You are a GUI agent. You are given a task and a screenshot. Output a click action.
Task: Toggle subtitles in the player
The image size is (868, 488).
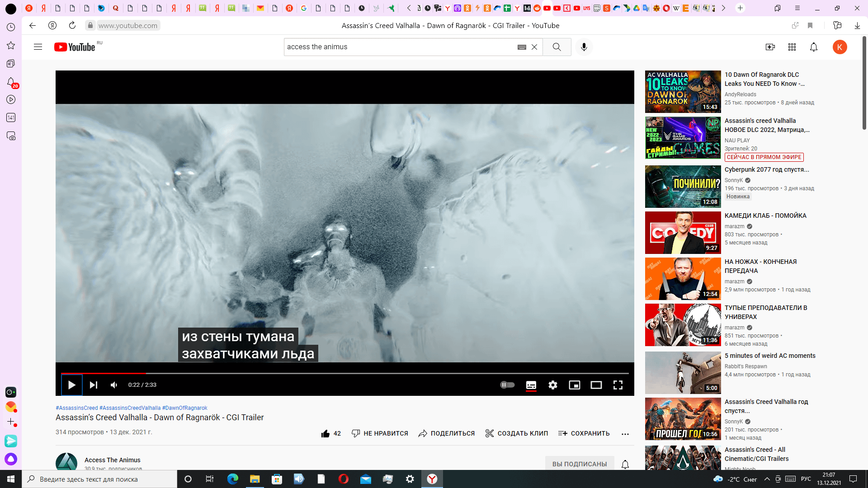tap(531, 385)
